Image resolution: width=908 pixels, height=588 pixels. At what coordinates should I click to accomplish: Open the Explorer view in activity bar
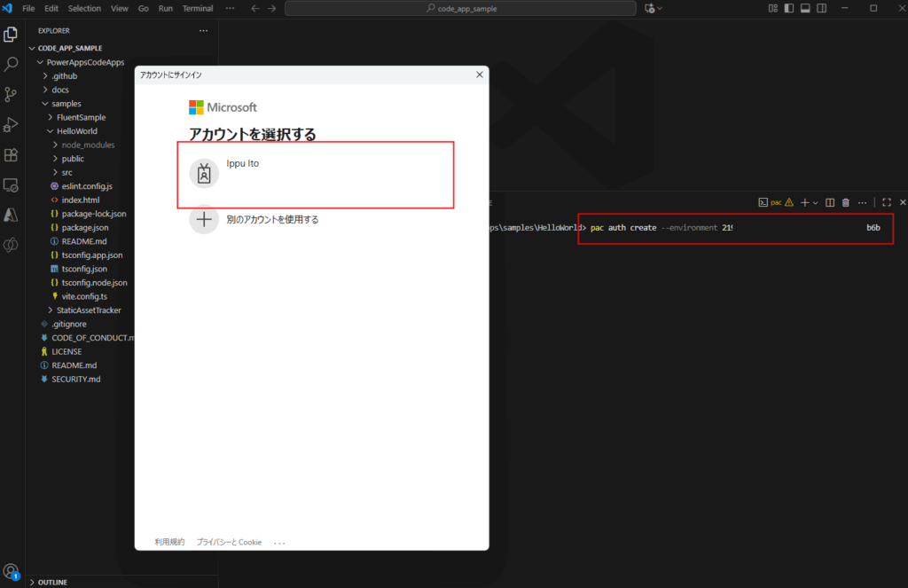point(11,35)
